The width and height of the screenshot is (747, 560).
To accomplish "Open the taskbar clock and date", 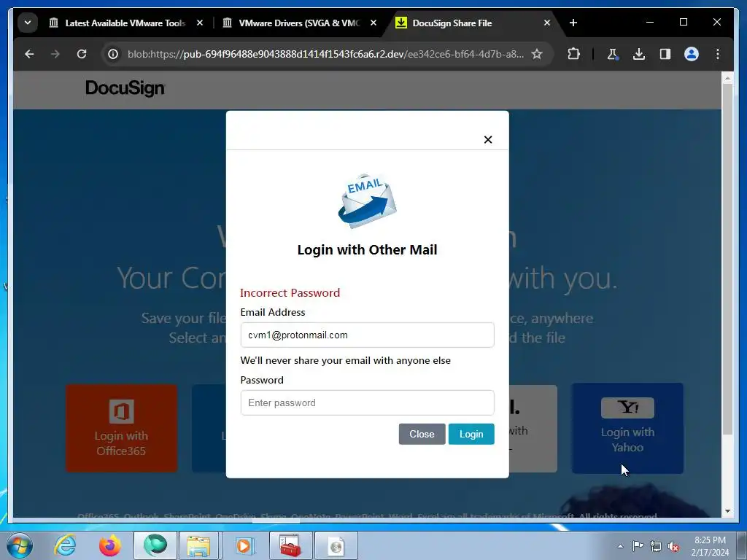I will click(x=710, y=546).
